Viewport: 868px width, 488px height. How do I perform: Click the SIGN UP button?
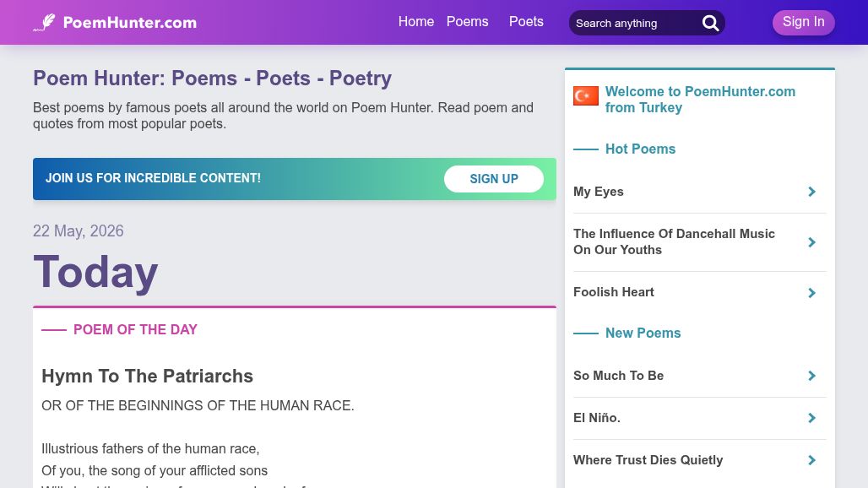(494, 179)
